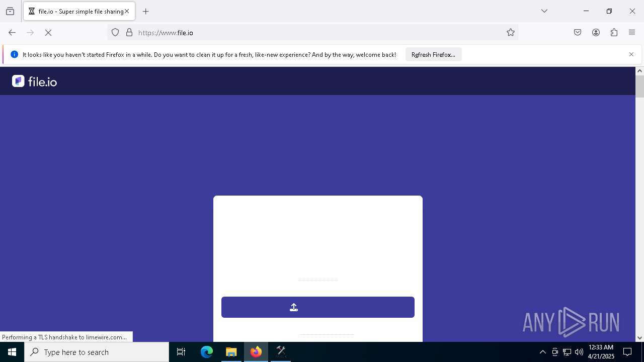Image resolution: width=644 pixels, height=362 pixels.
Task: Expand the list all tabs dropdown
Action: click(x=544, y=11)
